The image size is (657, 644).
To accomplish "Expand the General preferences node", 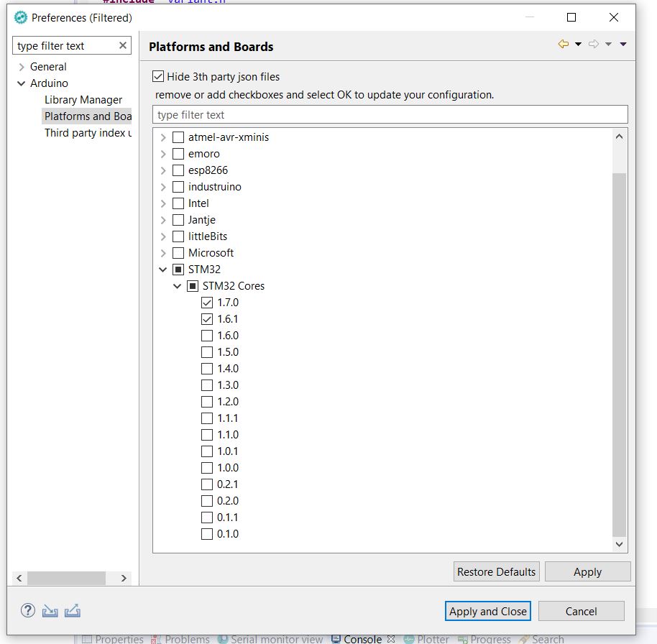I will tap(22, 67).
